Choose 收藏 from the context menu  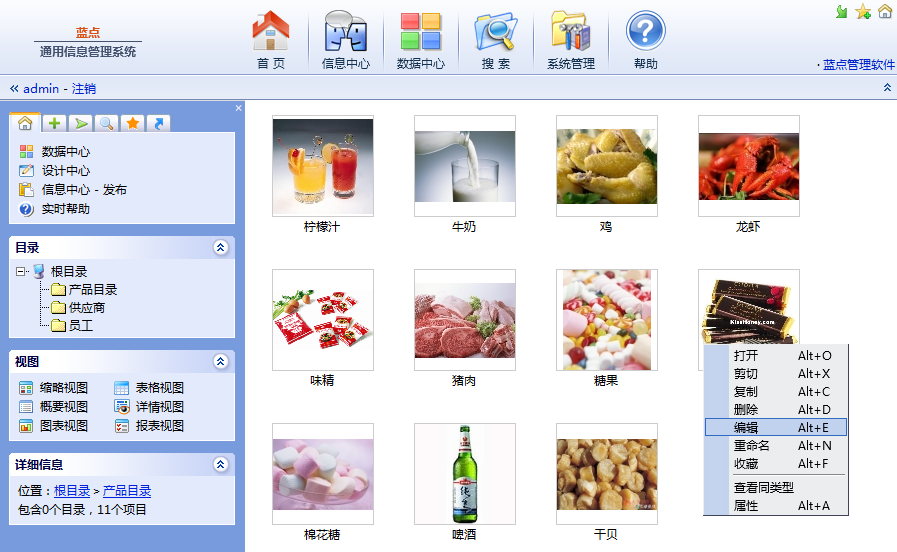776,463
